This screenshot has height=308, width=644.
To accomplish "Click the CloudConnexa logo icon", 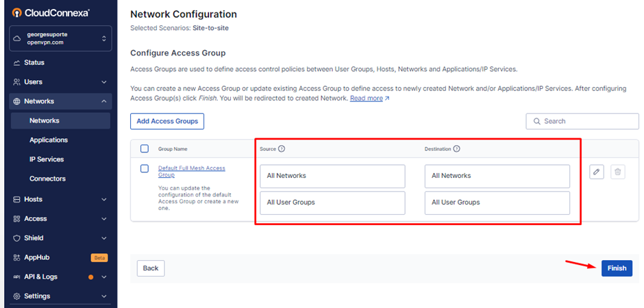I will pyautogui.click(x=16, y=13).
